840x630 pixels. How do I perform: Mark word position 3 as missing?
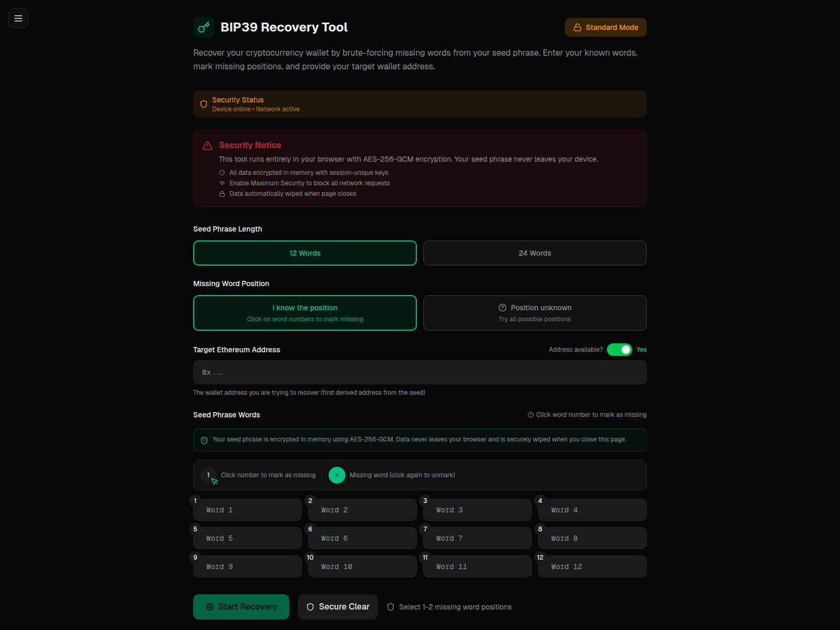(x=425, y=501)
